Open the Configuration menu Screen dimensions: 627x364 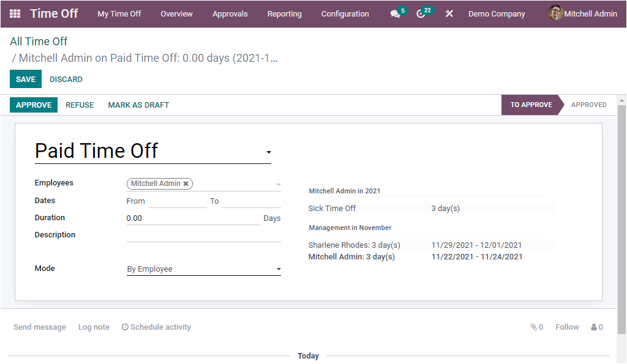pos(345,13)
